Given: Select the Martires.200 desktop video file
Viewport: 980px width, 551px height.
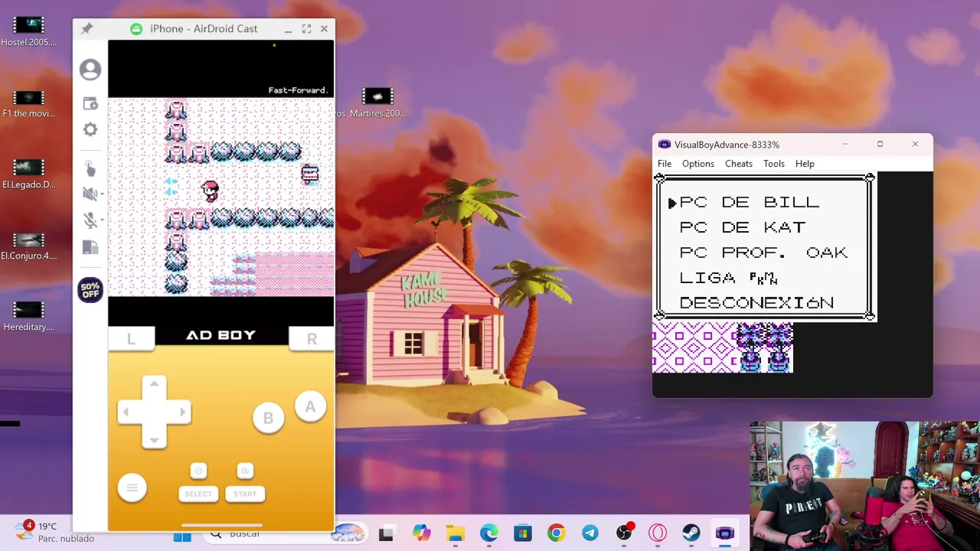Looking at the screenshot, I should [x=377, y=103].
